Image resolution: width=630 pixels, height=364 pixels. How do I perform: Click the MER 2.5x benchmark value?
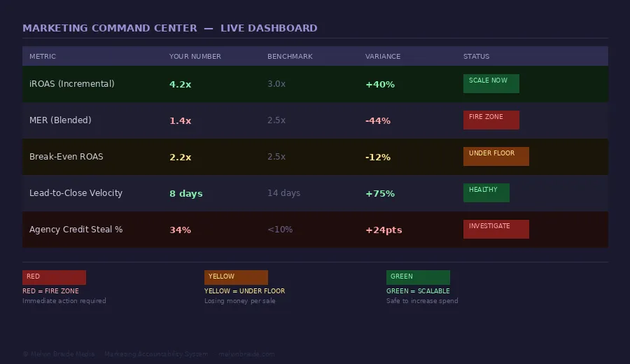coord(276,120)
